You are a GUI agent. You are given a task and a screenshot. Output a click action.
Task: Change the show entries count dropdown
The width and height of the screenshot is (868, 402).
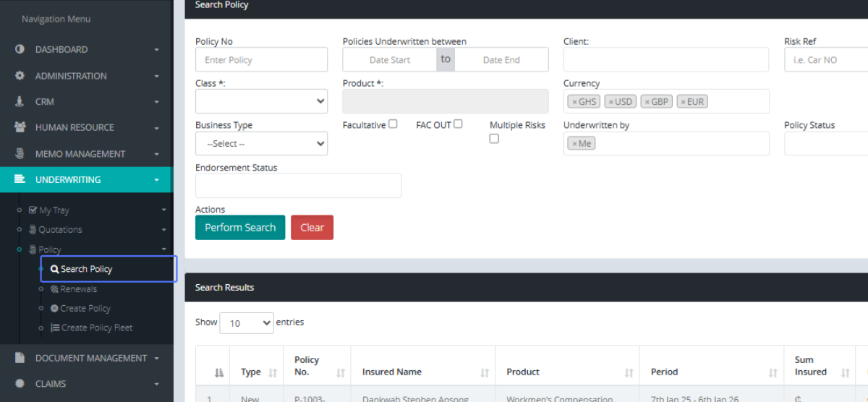coord(246,323)
